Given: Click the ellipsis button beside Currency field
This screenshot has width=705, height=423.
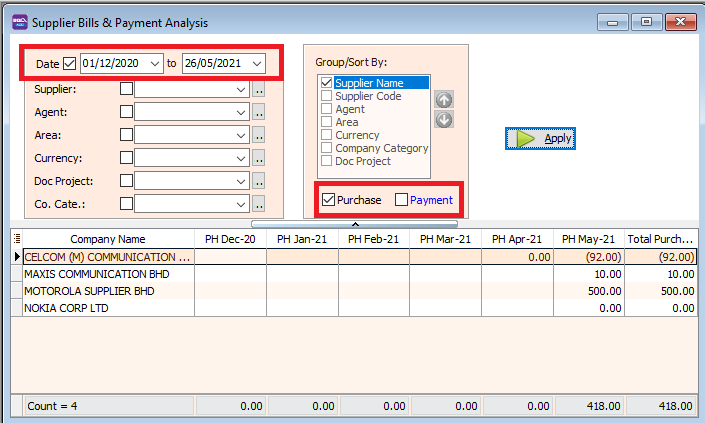Looking at the screenshot, I should click(x=258, y=158).
